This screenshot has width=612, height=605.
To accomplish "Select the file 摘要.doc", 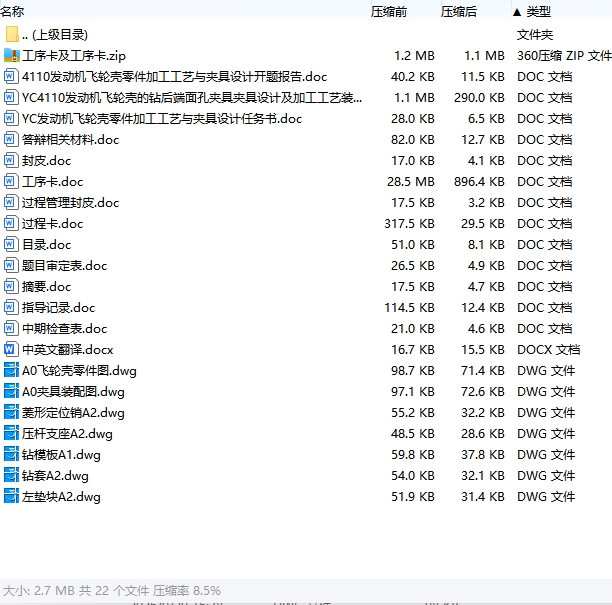I will coord(46,287).
